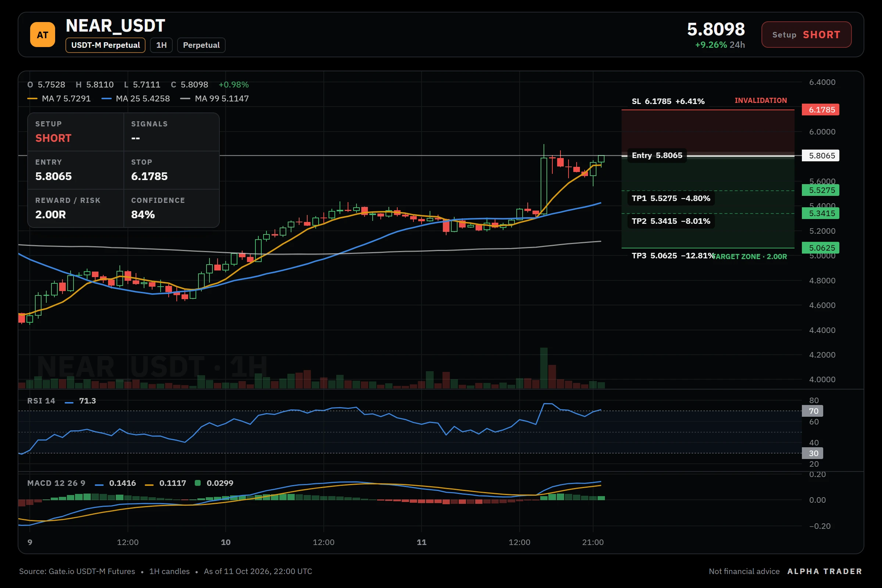Image resolution: width=882 pixels, height=588 pixels.
Task: Click the 21:00 time axis label
Action: tap(593, 543)
